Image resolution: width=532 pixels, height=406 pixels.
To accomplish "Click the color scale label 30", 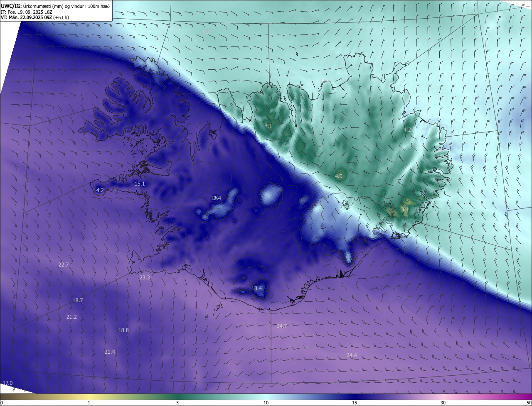I will (443, 403).
